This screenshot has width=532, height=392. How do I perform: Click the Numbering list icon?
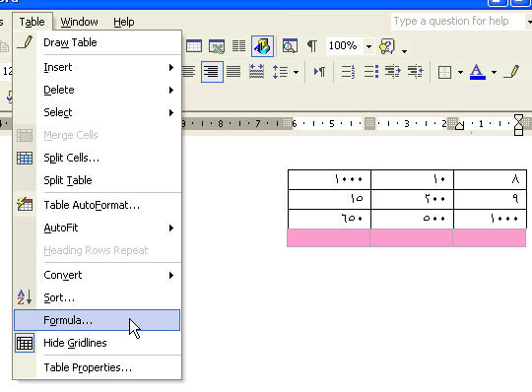(348, 72)
